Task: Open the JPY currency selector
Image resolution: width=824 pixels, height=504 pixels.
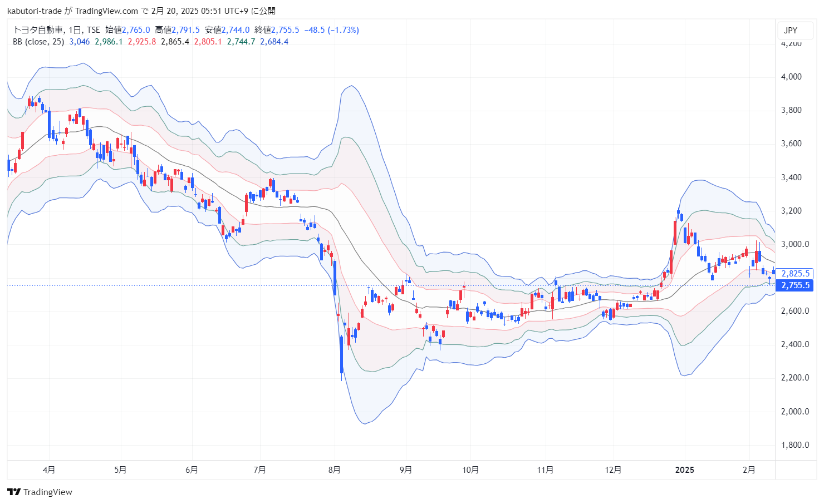Action: click(x=796, y=31)
